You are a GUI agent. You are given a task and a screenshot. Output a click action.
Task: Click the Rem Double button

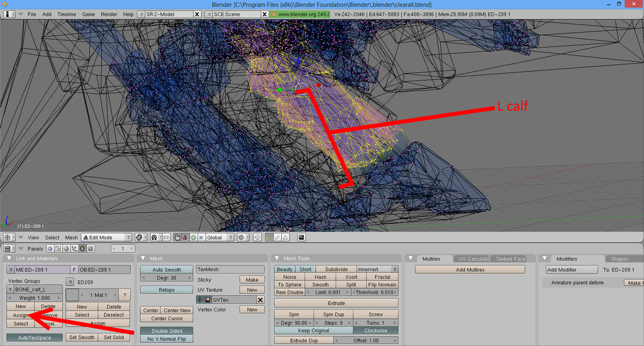coord(289,292)
